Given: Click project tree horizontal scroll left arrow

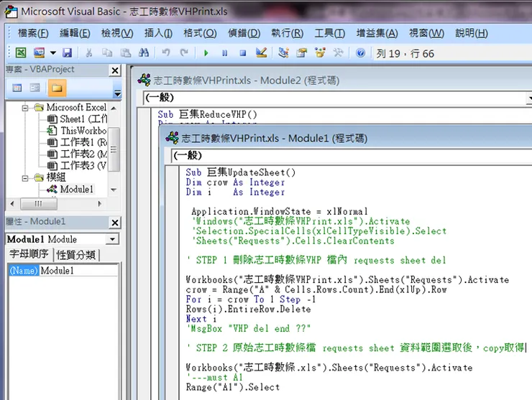Looking at the screenshot, I should click(12, 204).
